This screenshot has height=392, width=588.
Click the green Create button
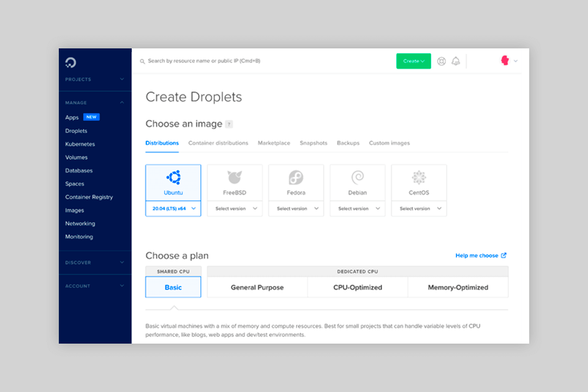click(413, 61)
